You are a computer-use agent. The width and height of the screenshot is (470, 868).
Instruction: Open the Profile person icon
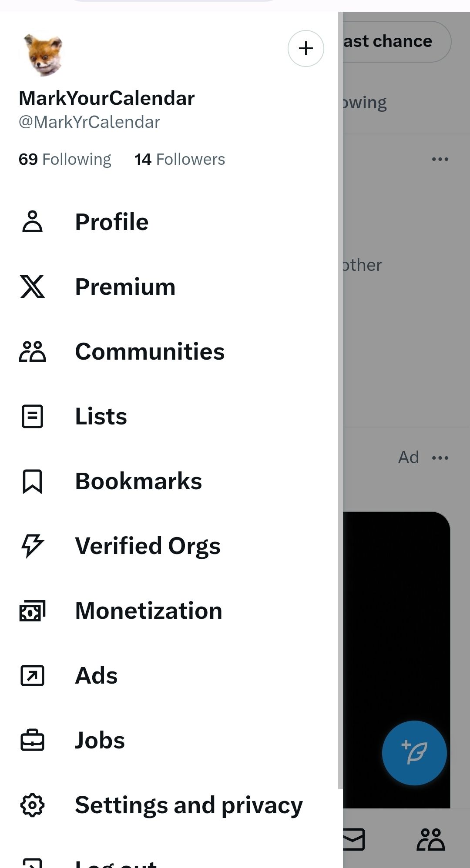pyautogui.click(x=33, y=221)
